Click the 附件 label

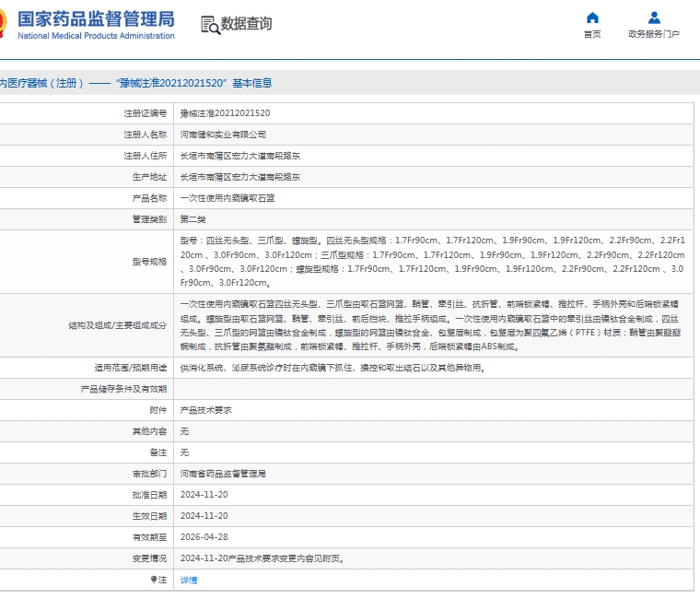[x=158, y=410]
